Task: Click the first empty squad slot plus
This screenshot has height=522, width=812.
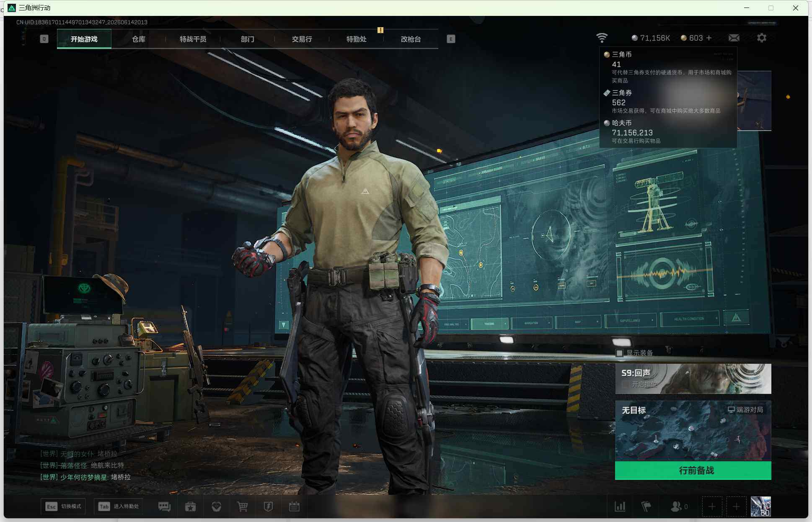Action: 712,507
